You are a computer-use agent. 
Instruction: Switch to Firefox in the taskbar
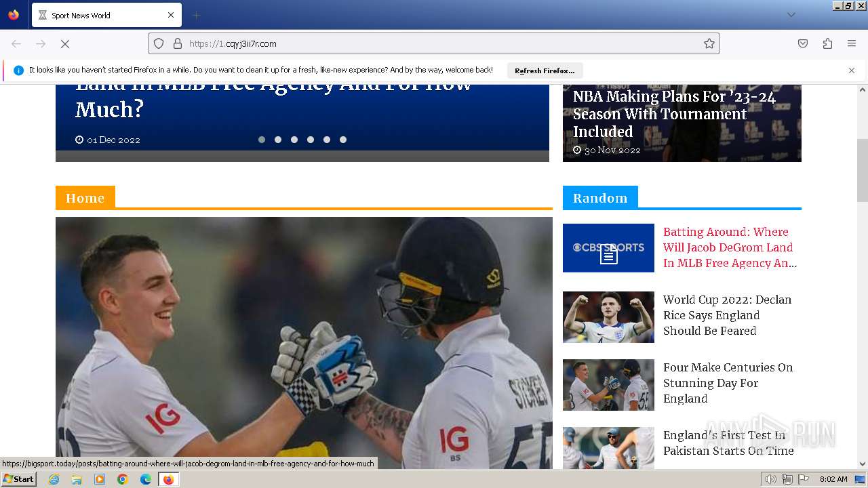tap(168, 479)
